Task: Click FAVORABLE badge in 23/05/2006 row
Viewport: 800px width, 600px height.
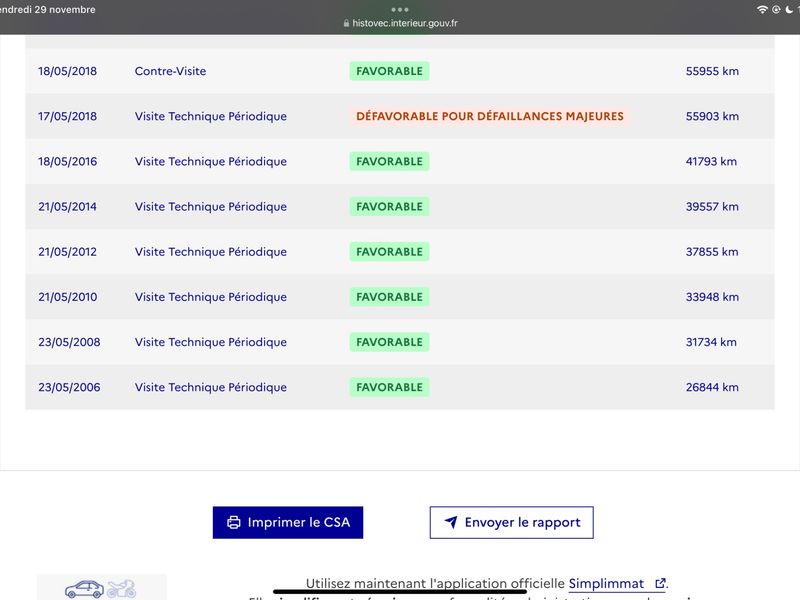Action: point(389,387)
